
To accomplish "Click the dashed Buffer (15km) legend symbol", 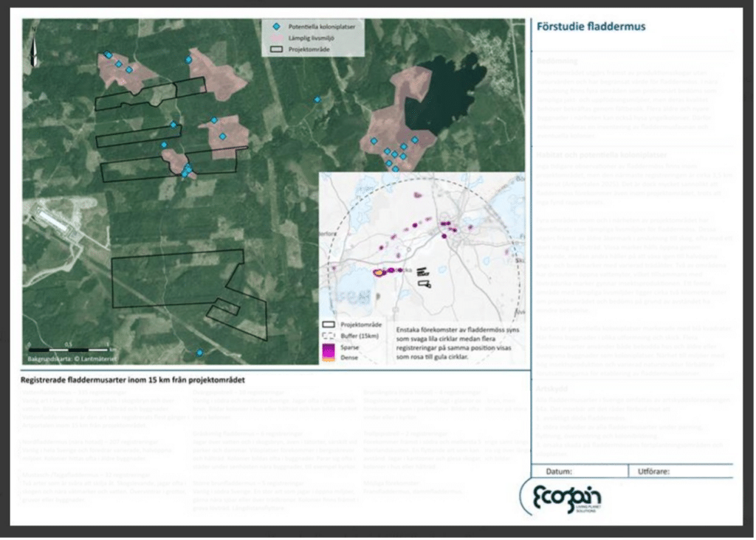I will coord(329,334).
